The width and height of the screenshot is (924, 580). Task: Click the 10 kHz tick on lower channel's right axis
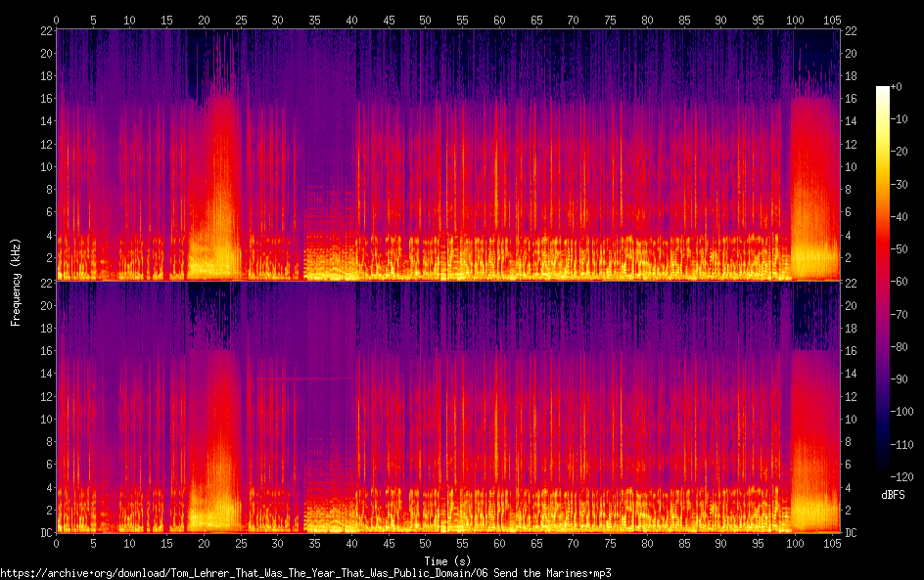852,419
